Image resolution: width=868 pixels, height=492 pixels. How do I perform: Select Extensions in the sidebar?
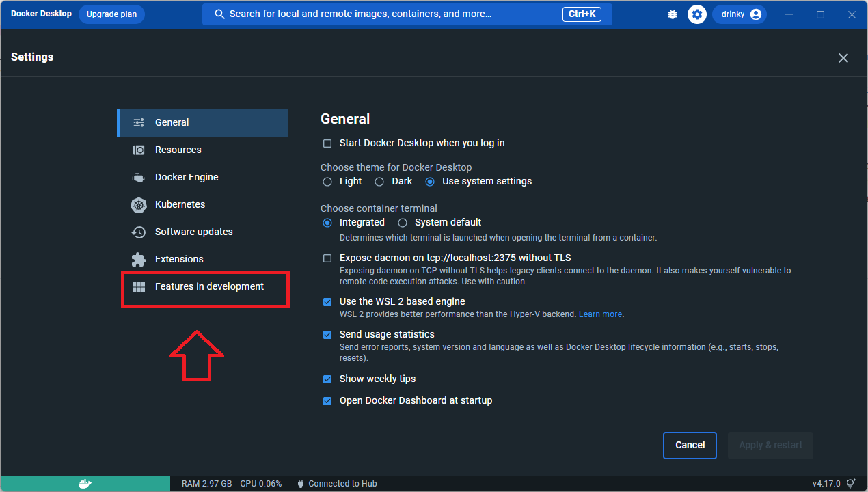[202, 259]
